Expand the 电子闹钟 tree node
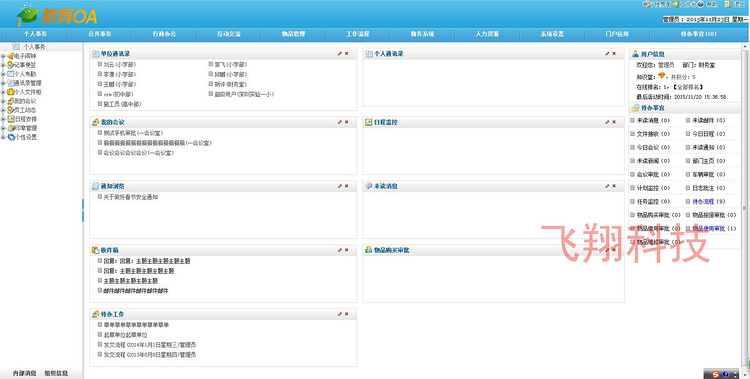750x379 pixels. point(3,56)
